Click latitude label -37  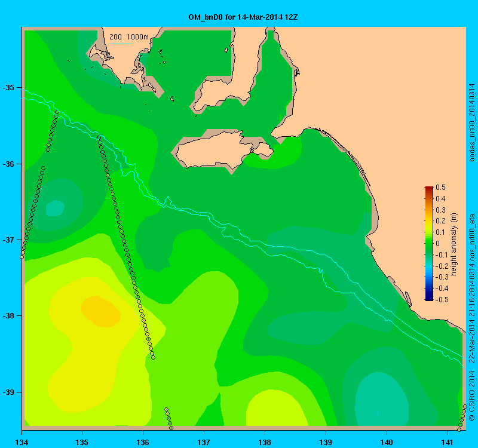8,240
